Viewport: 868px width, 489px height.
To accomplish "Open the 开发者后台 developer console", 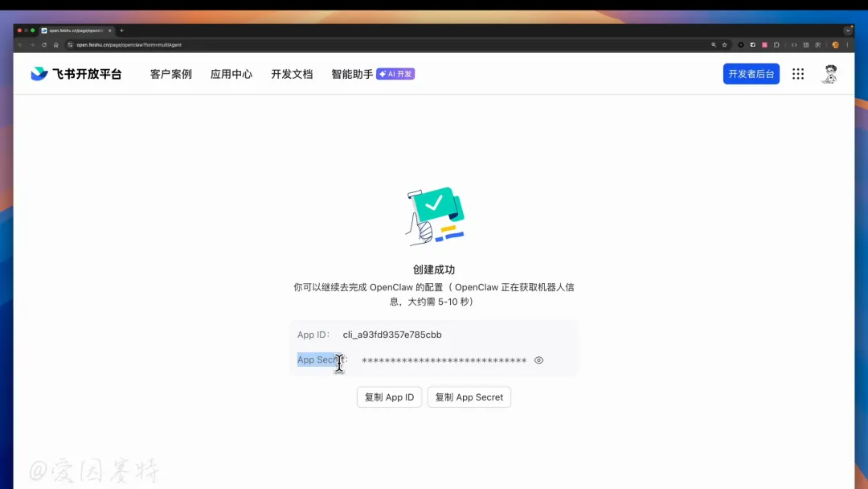I will point(751,74).
